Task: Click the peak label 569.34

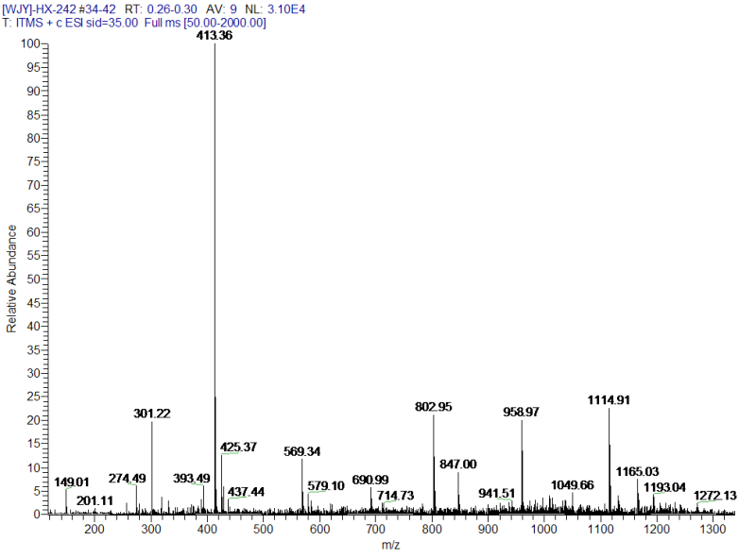Action: click(301, 451)
